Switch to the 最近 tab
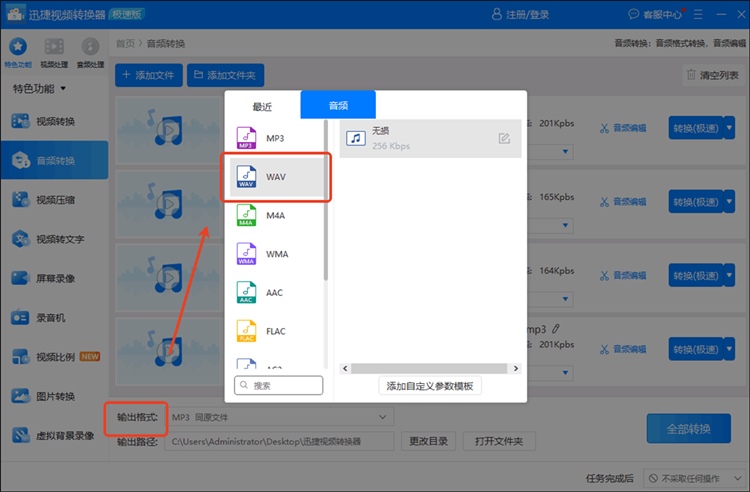 [x=262, y=106]
